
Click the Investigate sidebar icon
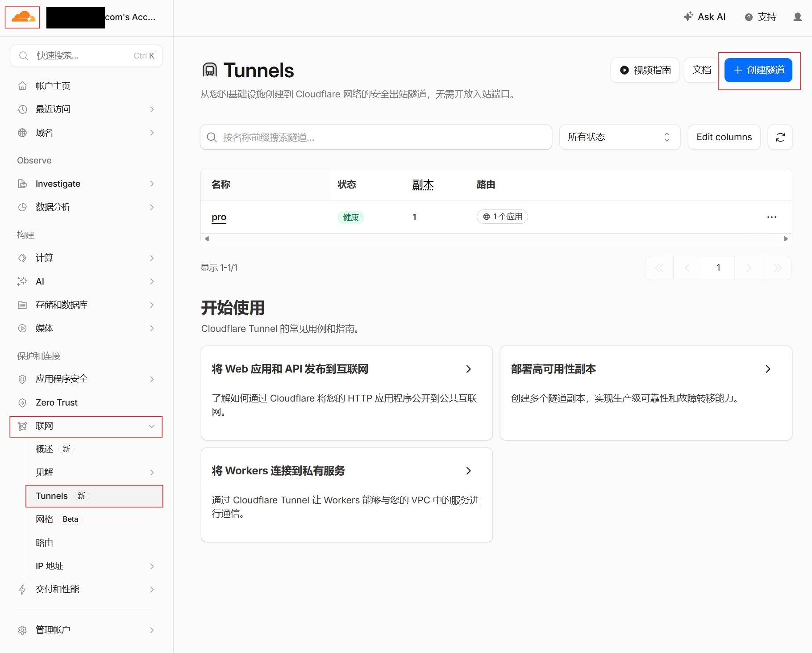tap(22, 184)
